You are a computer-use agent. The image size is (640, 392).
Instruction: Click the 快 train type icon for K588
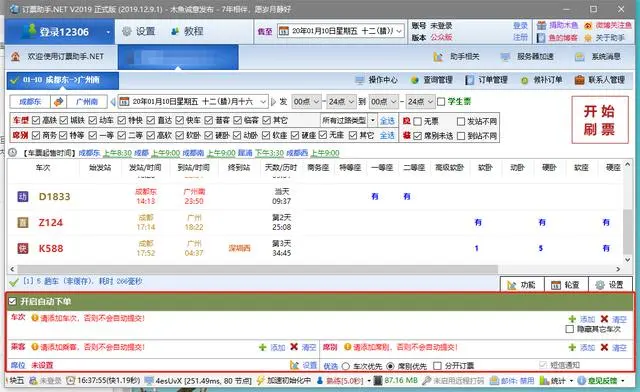pyautogui.click(x=22, y=248)
